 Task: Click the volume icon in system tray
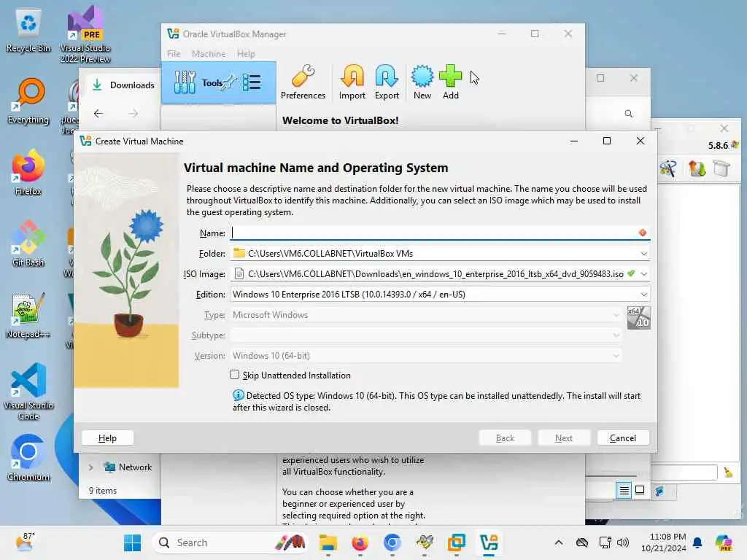(x=623, y=542)
